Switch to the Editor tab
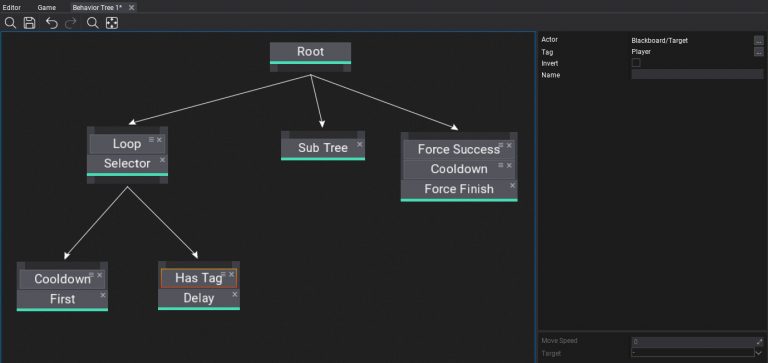This screenshot has width=768, height=363. [x=12, y=7]
